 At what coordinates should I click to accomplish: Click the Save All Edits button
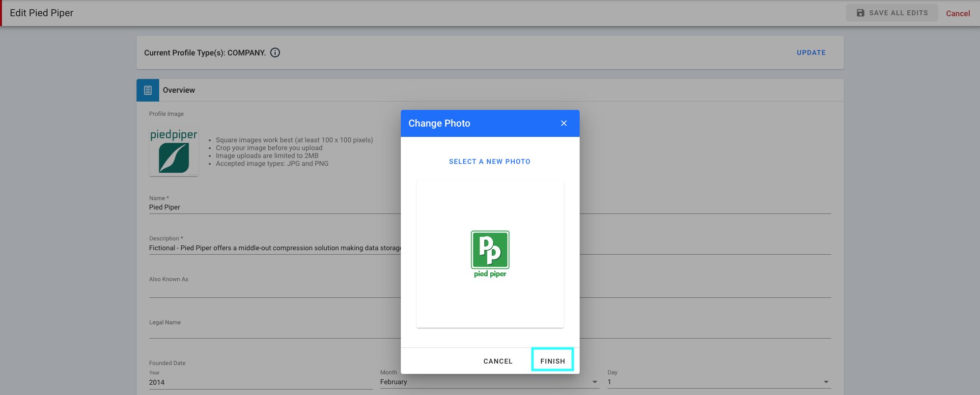pos(892,13)
